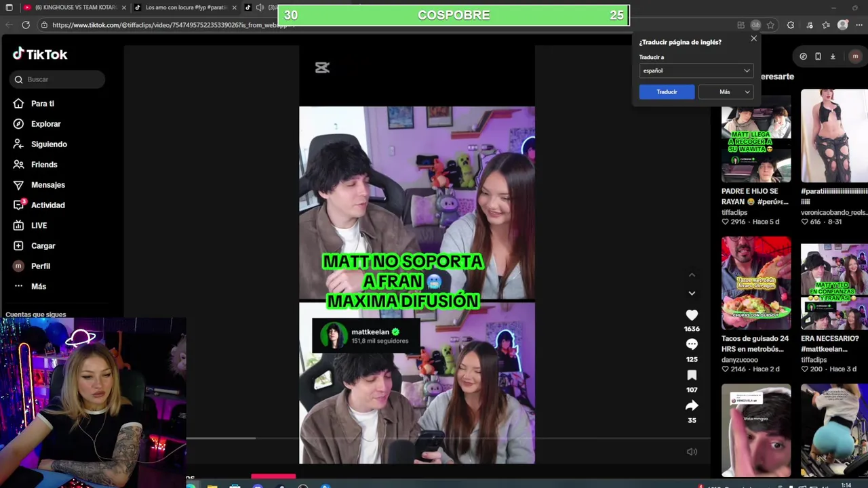Click the blue Traducir button
This screenshot has height=488, width=868.
click(x=667, y=91)
